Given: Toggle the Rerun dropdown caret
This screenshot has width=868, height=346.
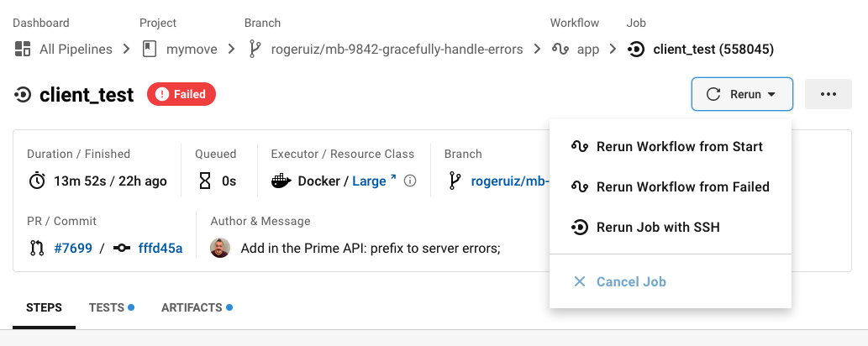Looking at the screenshot, I should tap(771, 95).
